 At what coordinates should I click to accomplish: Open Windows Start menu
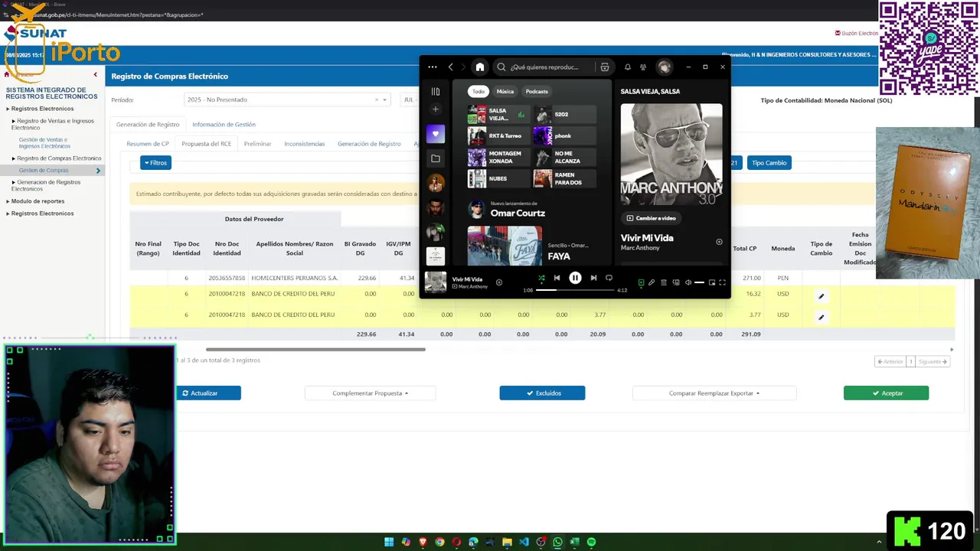click(x=389, y=542)
